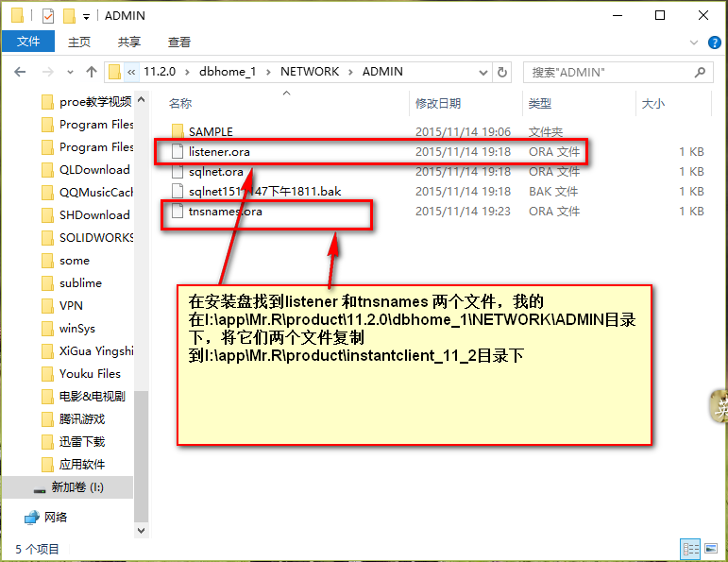Screen dimensions: 728x562
Task: Open the Help question mark icon
Action: coord(715,43)
